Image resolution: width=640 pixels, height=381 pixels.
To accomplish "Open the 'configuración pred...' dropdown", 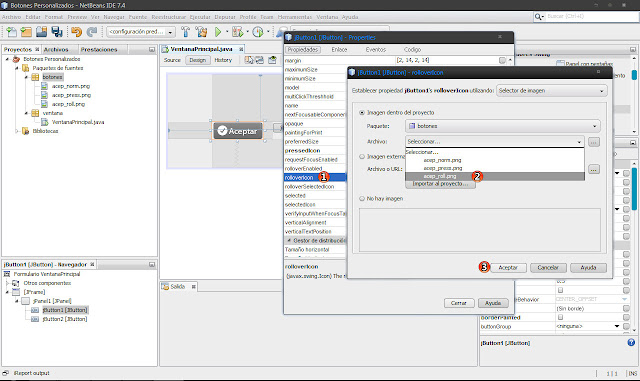I will (141, 32).
